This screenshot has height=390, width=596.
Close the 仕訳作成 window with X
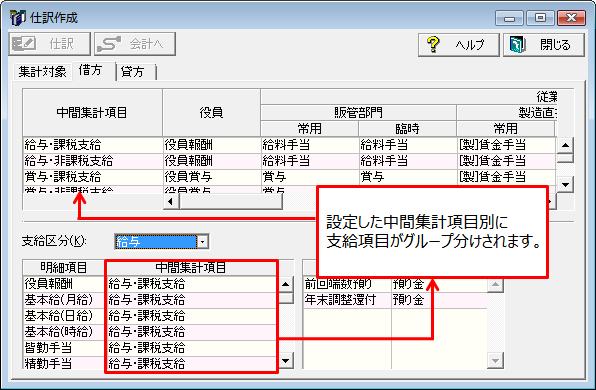tap(571, 18)
